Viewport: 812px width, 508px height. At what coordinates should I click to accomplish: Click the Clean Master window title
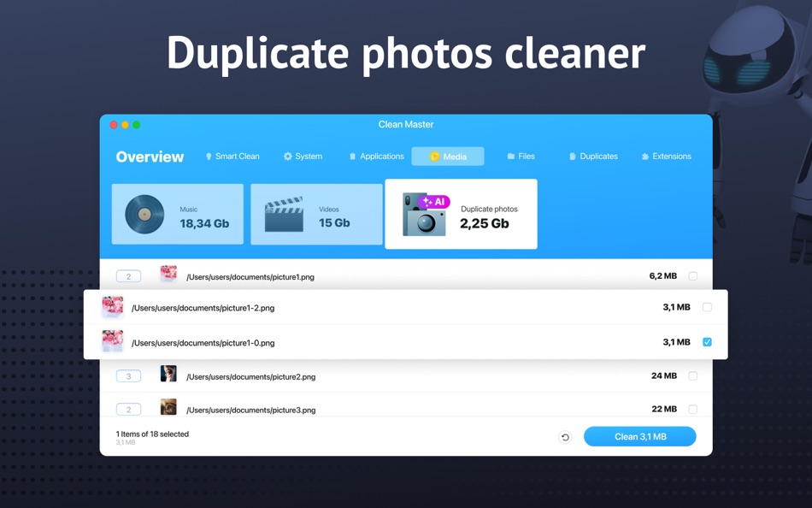click(406, 124)
